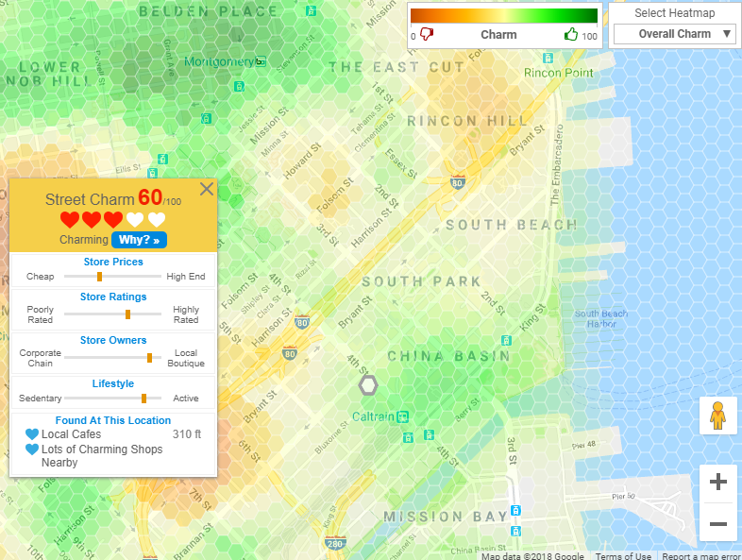
Task: Click the thumbs-down icon on charm legend
Action: click(x=427, y=35)
